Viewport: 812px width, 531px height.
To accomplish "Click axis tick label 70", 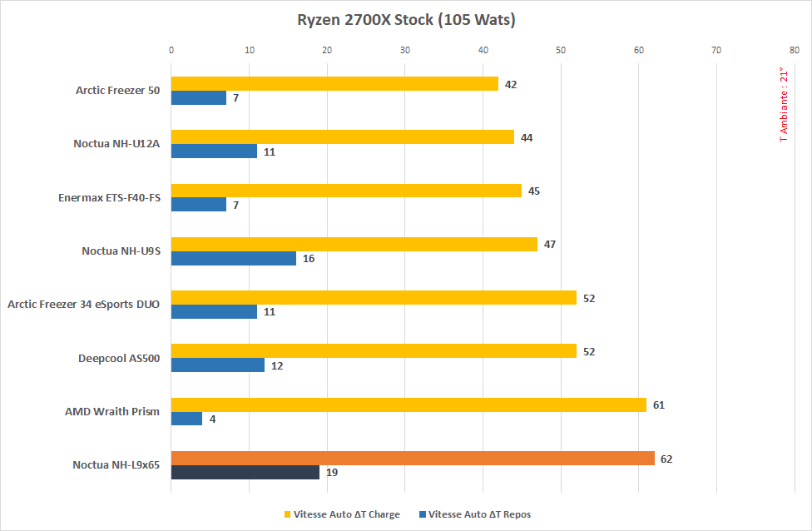I will click(x=716, y=50).
